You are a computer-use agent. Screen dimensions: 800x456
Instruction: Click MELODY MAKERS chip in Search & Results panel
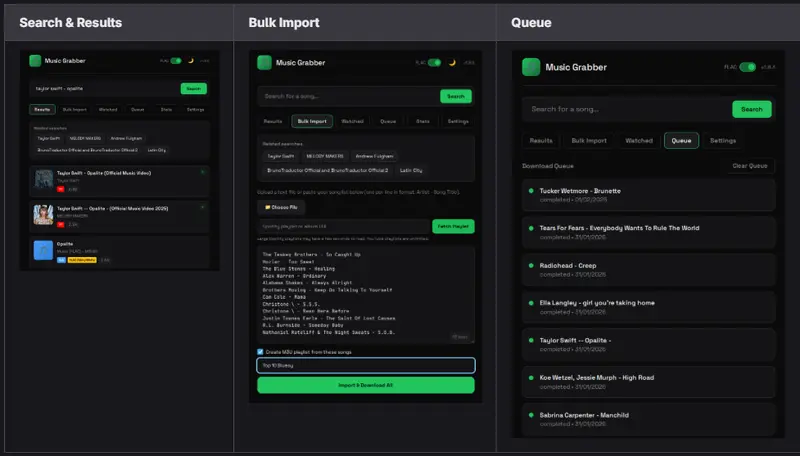coord(85,138)
